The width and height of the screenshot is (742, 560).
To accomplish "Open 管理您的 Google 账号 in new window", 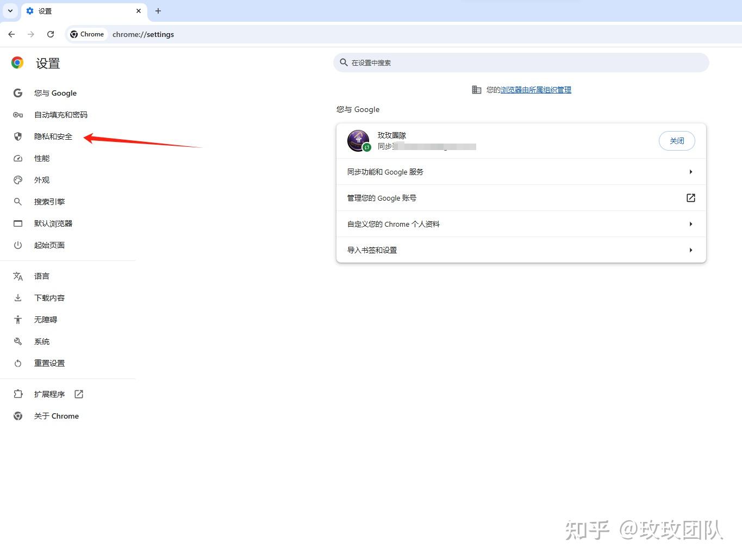I will pos(690,197).
